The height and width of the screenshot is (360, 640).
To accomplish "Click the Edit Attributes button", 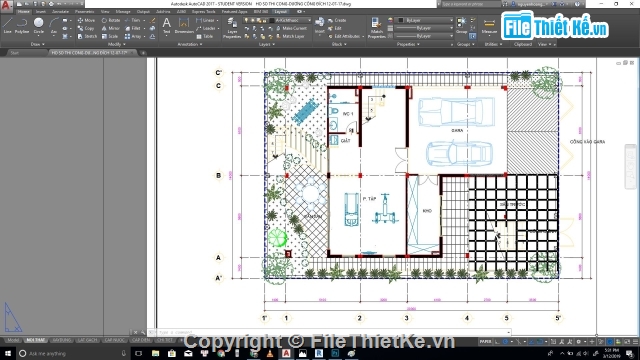I will point(344,36).
